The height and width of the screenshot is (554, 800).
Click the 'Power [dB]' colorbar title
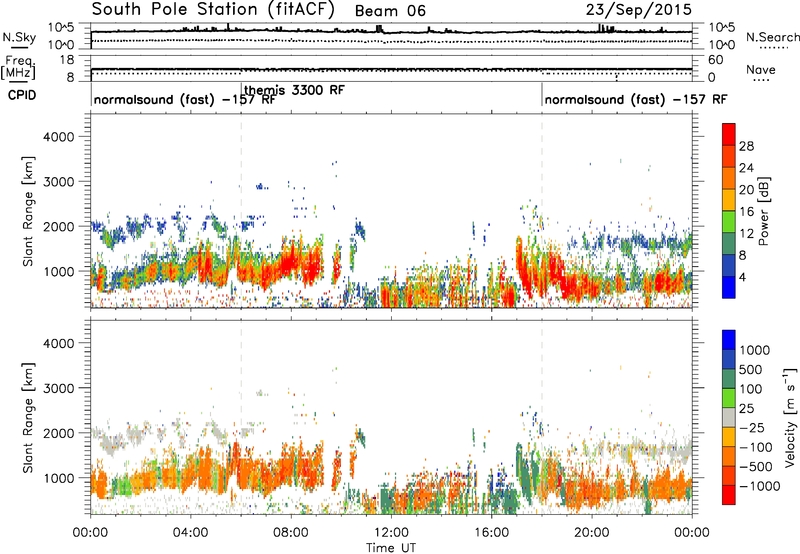point(764,211)
